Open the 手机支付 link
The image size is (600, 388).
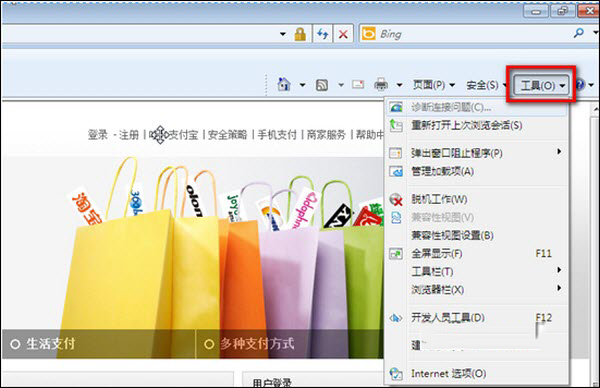coord(277,134)
